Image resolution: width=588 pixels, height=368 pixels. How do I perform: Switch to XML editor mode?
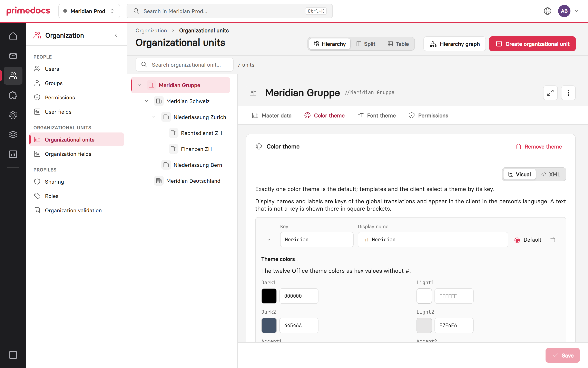pos(550,174)
